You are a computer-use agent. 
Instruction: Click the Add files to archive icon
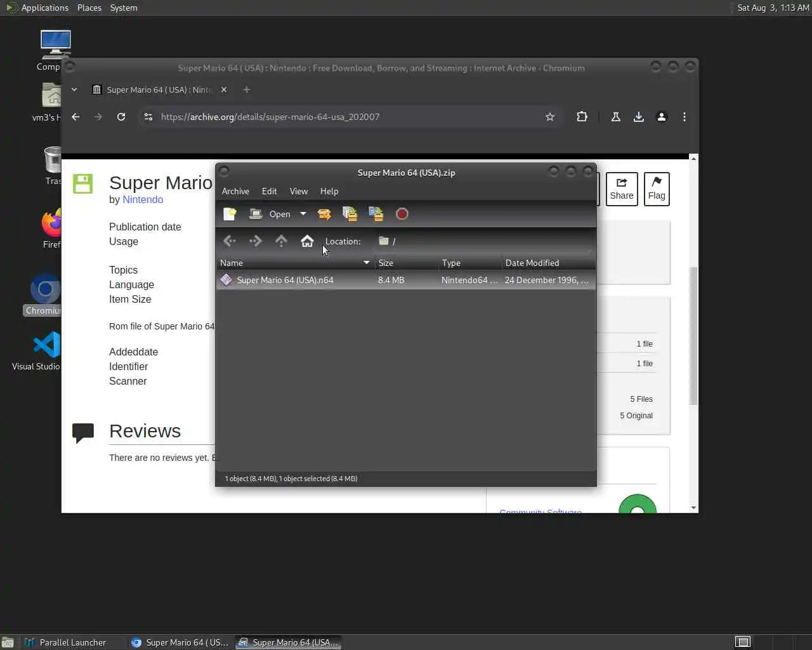[x=350, y=214]
